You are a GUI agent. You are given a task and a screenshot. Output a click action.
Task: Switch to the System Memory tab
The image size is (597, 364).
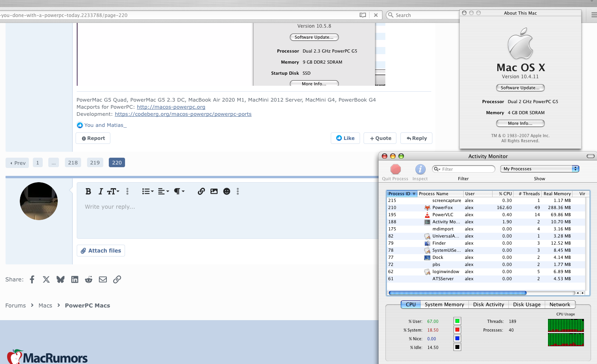(444, 304)
